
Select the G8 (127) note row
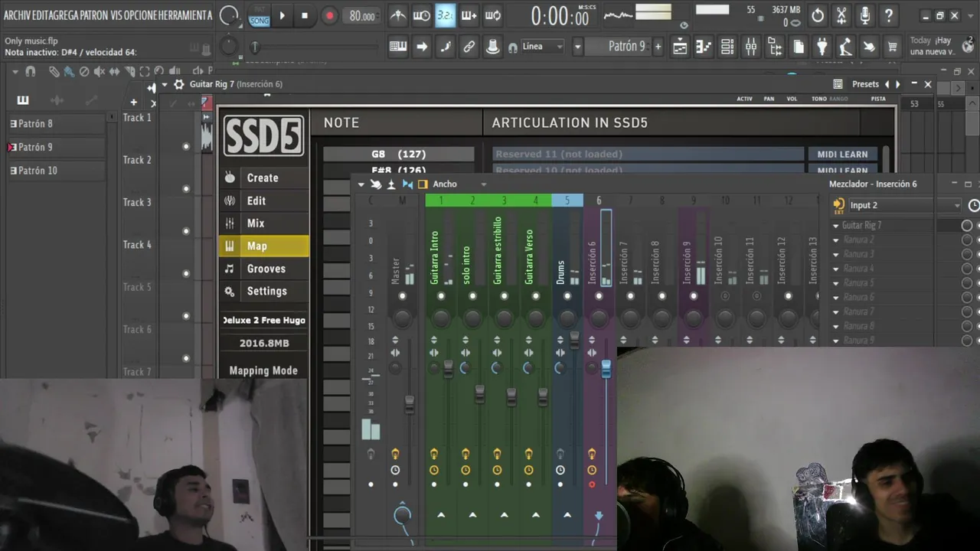(399, 154)
